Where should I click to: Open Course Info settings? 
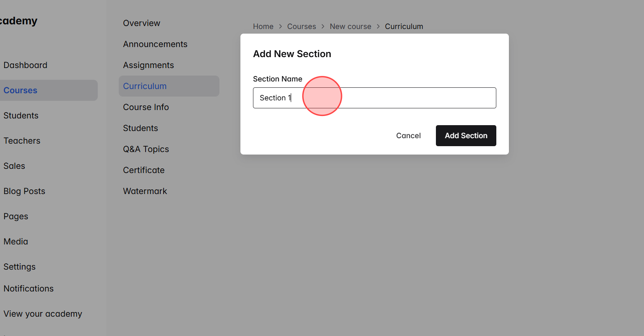point(146,107)
